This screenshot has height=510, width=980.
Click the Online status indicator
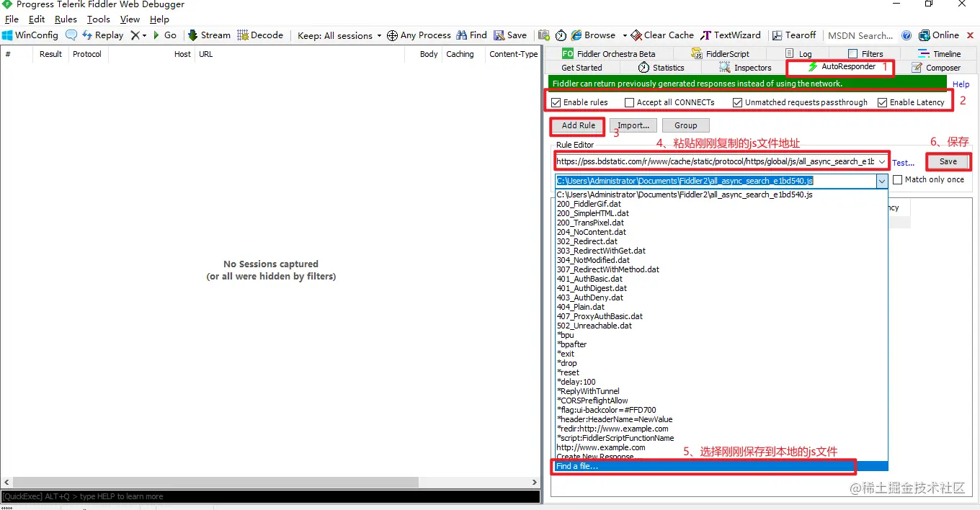click(x=939, y=35)
